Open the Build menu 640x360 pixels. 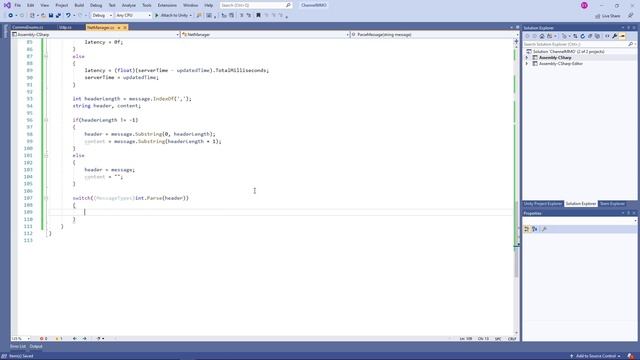(79, 5)
